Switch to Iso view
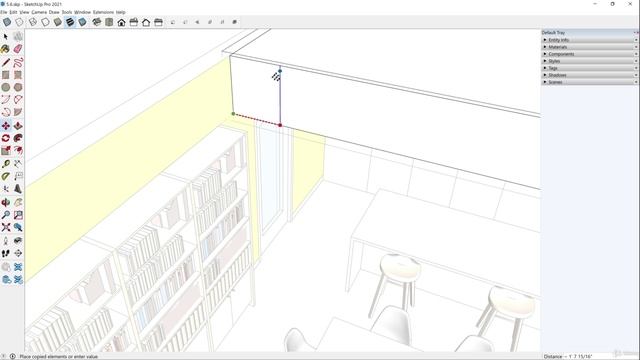 tap(96, 22)
